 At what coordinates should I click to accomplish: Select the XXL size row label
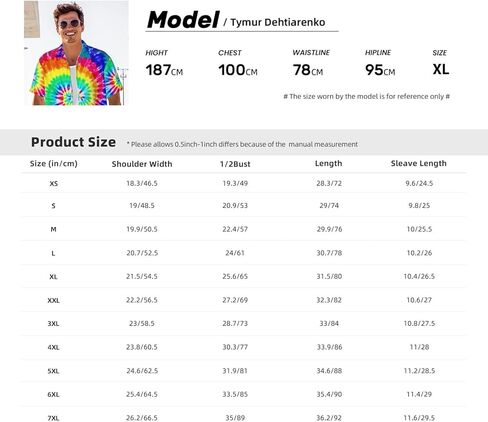(53, 300)
